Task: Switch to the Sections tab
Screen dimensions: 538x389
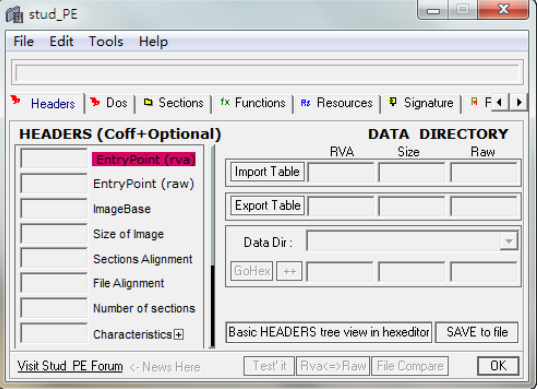Action: point(173,103)
